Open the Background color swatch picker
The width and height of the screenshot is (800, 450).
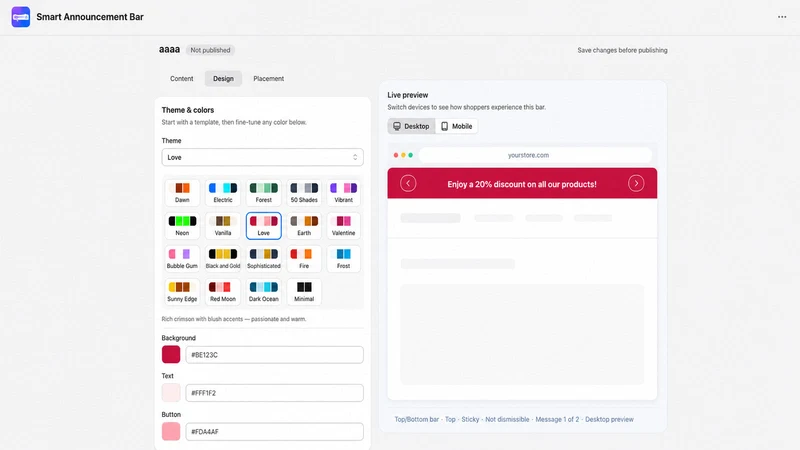click(171, 355)
